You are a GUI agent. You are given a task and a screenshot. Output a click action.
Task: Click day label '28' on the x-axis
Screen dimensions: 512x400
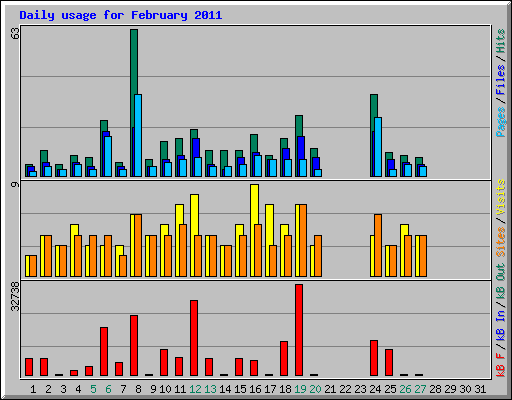435,389
